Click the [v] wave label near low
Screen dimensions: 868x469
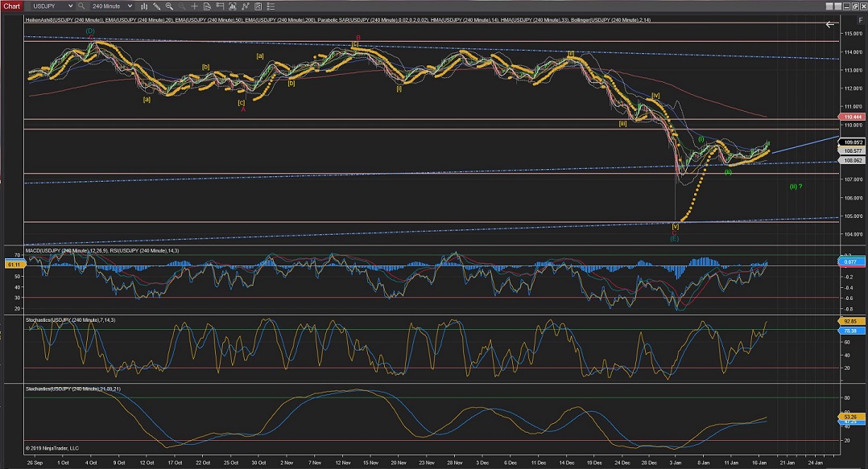[676, 226]
